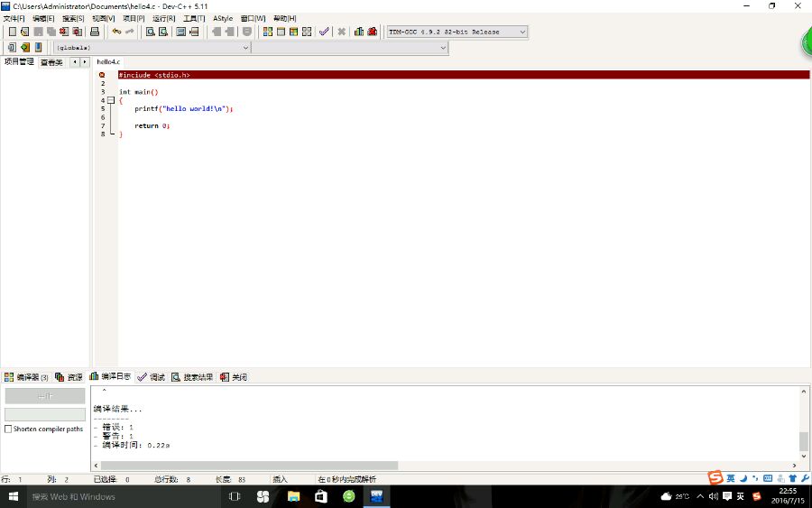Image resolution: width=812 pixels, height=508 pixels.
Task: Click the Print toolbar icon
Action: click(95, 32)
